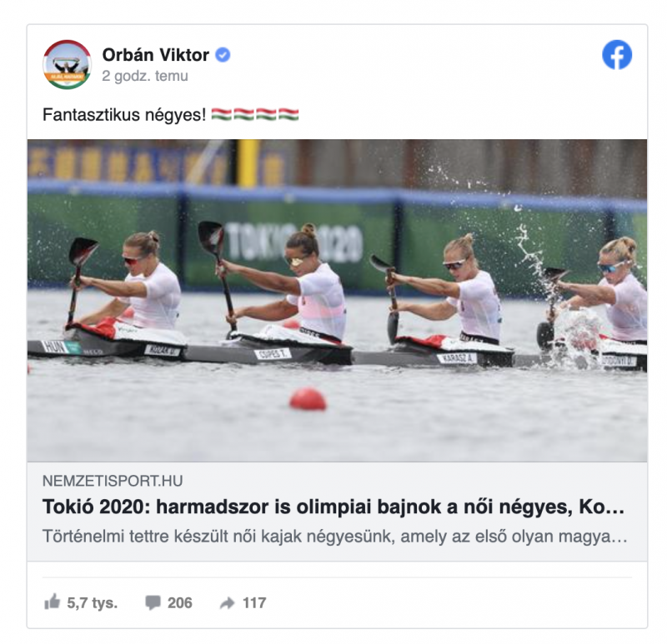Click the blue verified badge checkmark
The height and width of the screenshot is (644, 667).
pyautogui.click(x=223, y=55)
